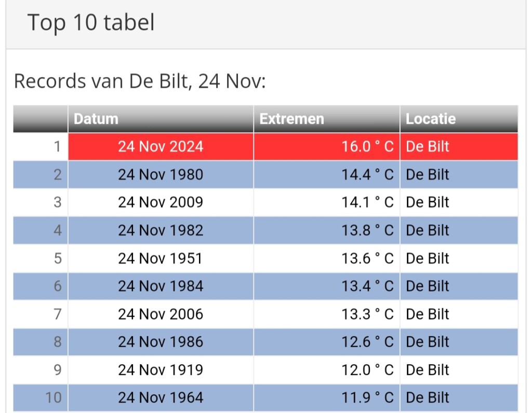Click rank number 10 in the table
This screenshot has height=413, width=532.
click(54, 398)
